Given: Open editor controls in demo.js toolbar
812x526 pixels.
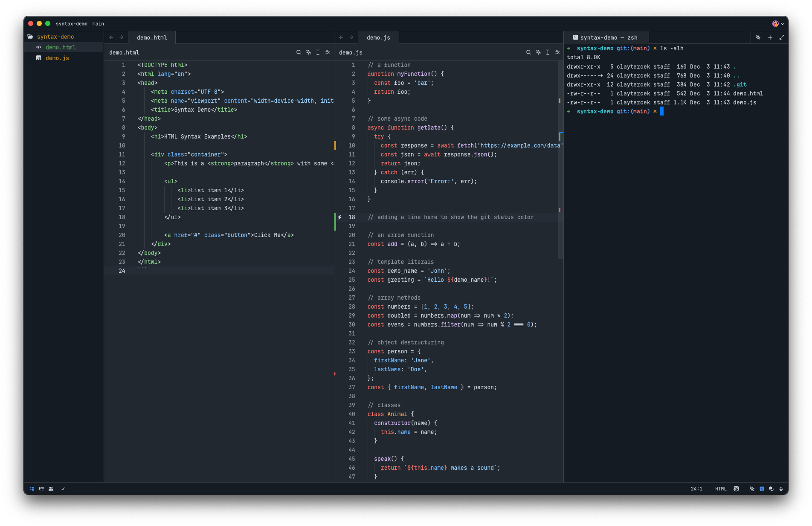Looking at the screenshot, I should pyautogui.click(x=557, y=52).
